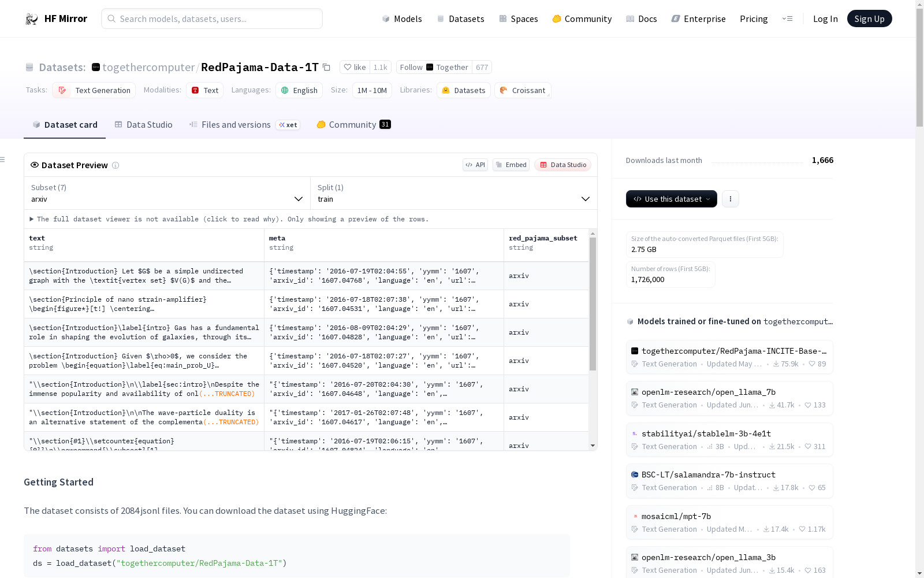Switch to the Files and versions tab
The width and height of the screenshot is (924, 578).
click(x=236, y=125)
